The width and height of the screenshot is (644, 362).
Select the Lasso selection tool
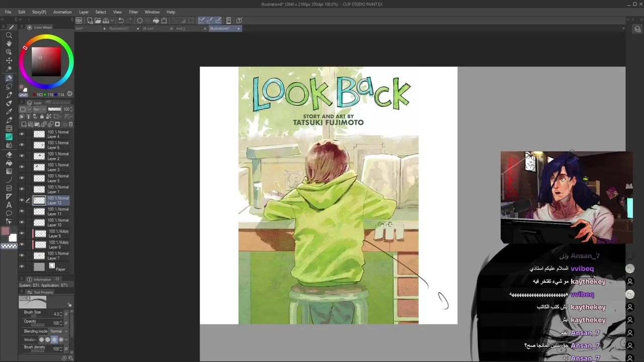pos(9,86)
